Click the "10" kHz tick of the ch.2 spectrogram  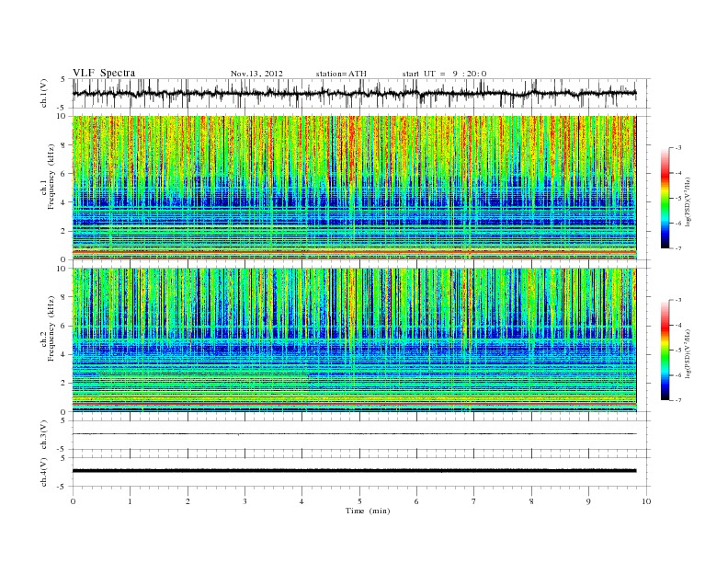coord(62,269)
